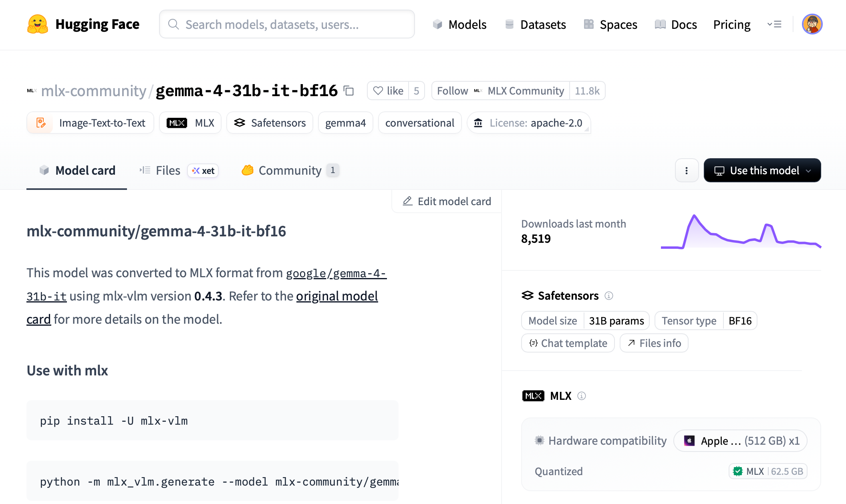Switch to the Files tab
Viewport: 846px width, 504px height.
168,170
